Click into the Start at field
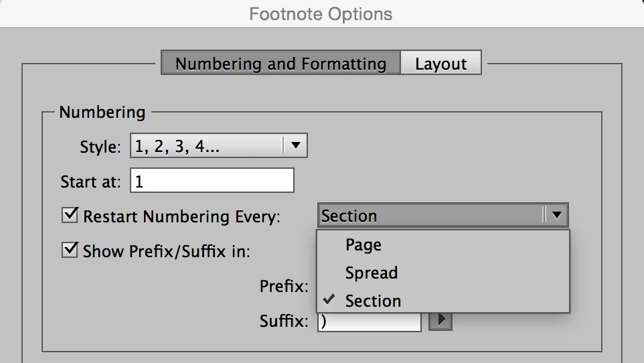 pos(212,181)
